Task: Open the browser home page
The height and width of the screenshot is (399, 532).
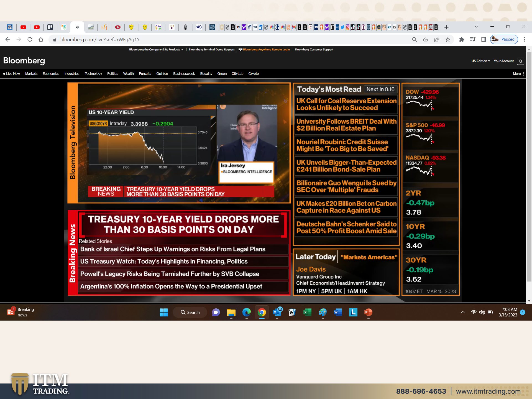Action: click(x=41, y=39)
